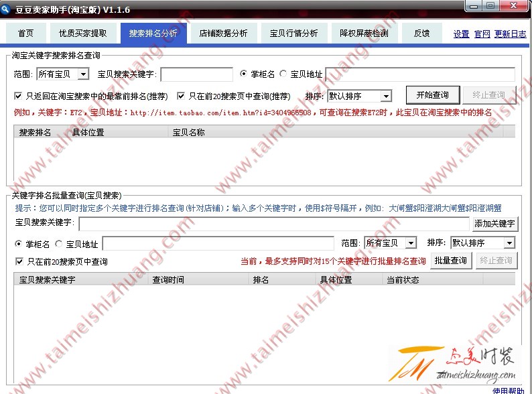Image resolution: width=532 pixels, height=394 pixels.
Task: Select batch section 宝贝地址 radio
Action: click(x=59, y=244)
